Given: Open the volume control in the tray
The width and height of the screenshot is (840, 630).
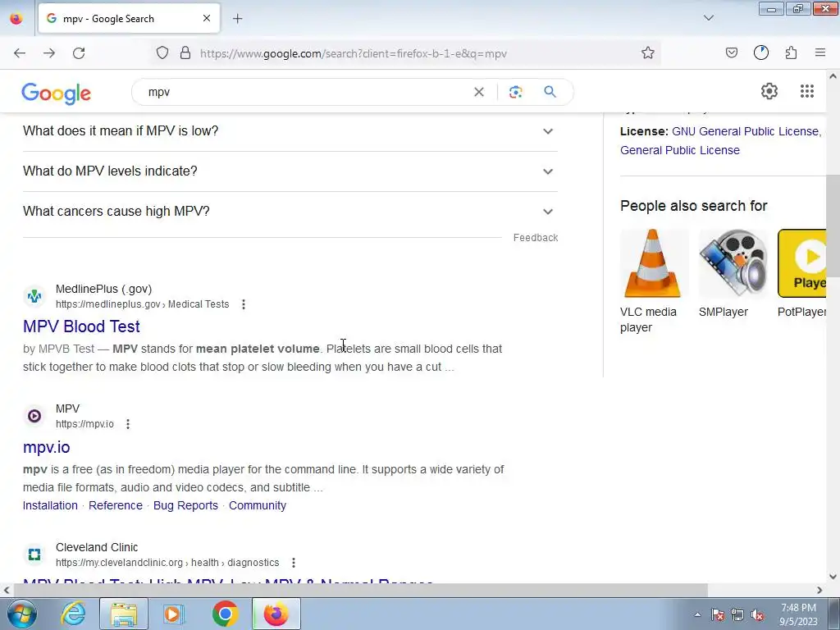Looking at the screenshot, I should pos(757,614).
